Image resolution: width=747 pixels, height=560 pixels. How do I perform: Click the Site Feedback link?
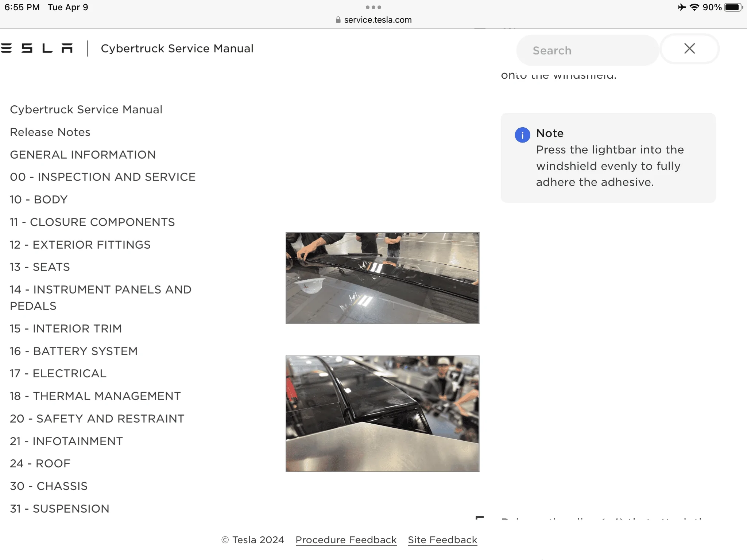coord(442,540)
